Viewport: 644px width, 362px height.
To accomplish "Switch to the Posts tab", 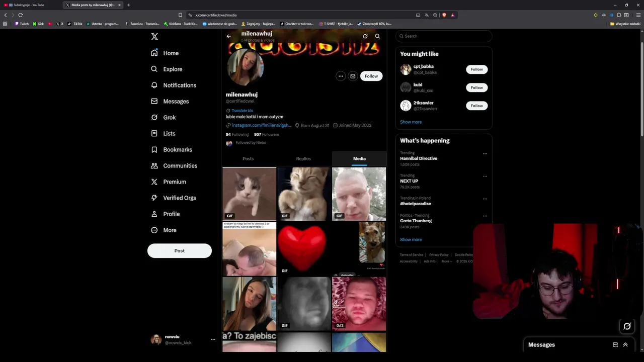I will (248, 158).
